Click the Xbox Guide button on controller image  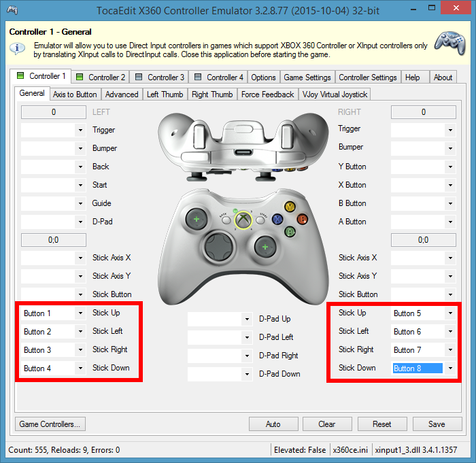point(243,220)
